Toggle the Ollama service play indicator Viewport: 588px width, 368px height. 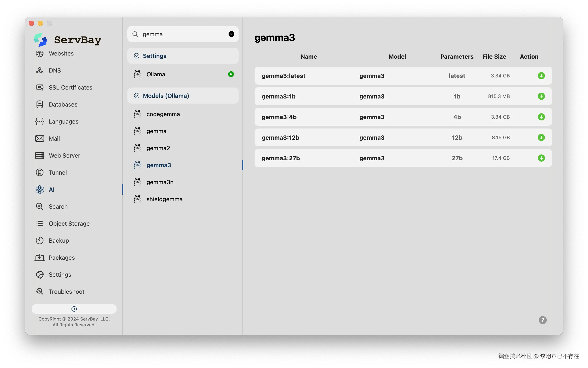point(231,74)
